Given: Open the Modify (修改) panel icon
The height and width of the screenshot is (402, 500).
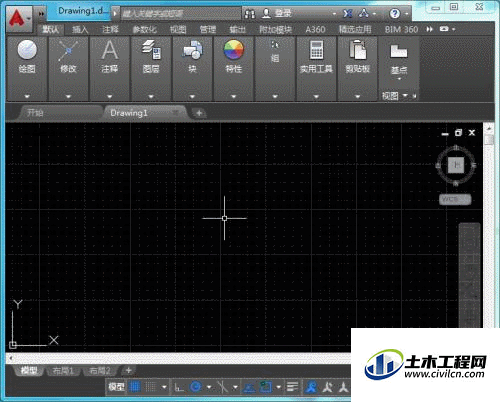Looking at the screenshot, I should [68, 51].
